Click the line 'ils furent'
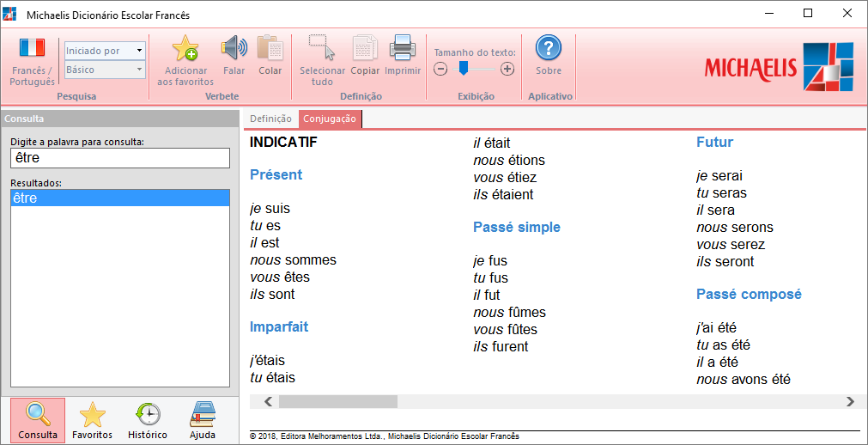The width and height of the screenshot is (868, 445). pyautogui.click(x=501, y=346)
